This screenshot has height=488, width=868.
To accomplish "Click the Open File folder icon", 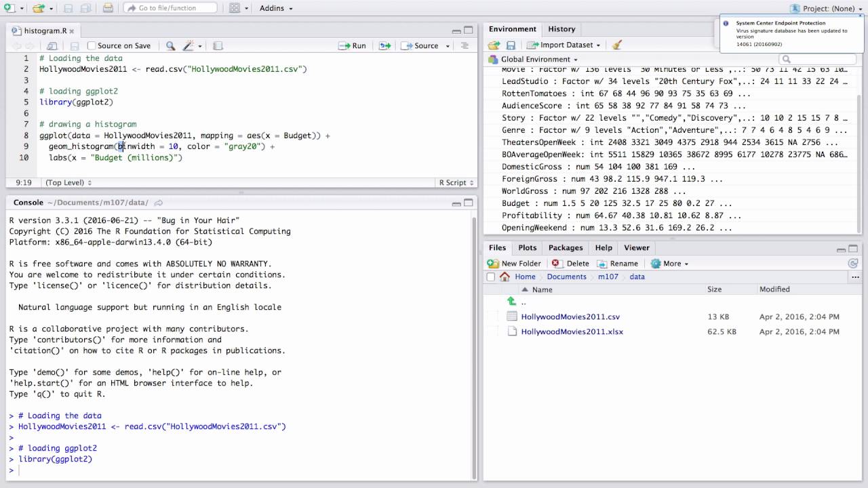I will [x=38, y=8].
